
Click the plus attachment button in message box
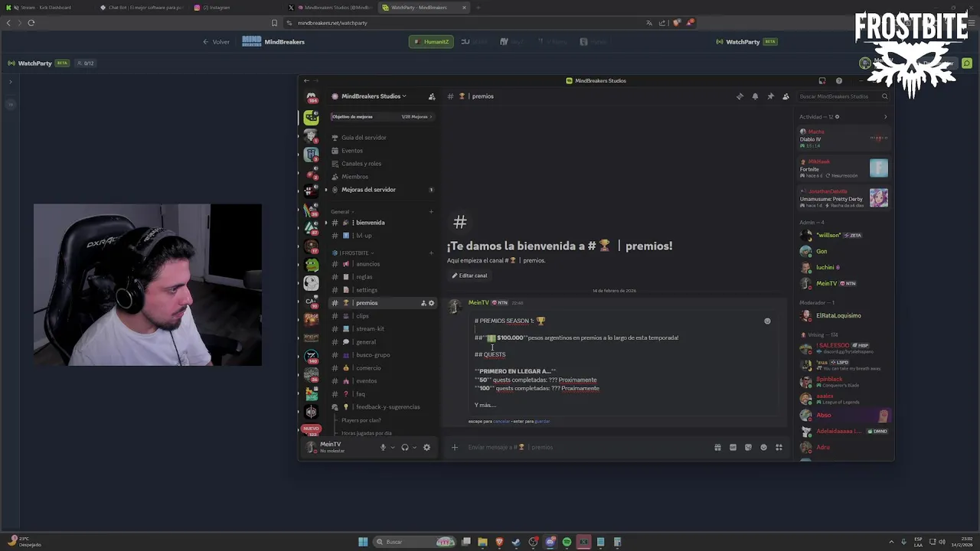[x=455, y=448]
